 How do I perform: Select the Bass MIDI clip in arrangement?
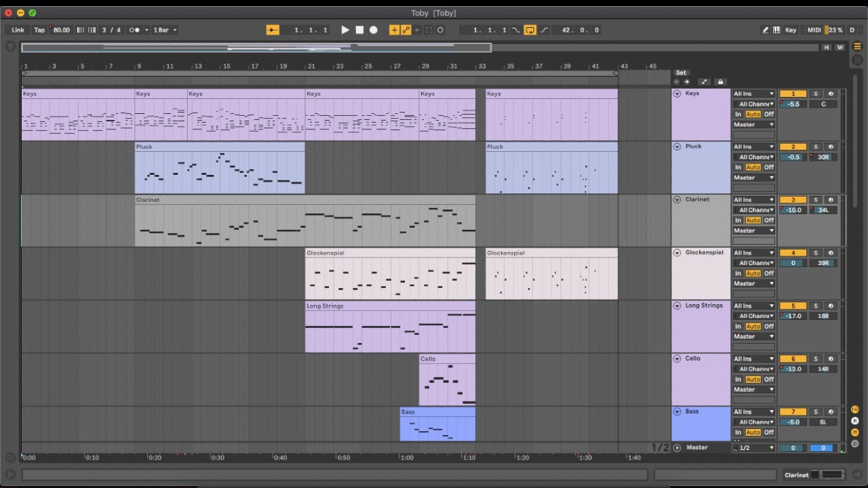[x=437, y=424]
